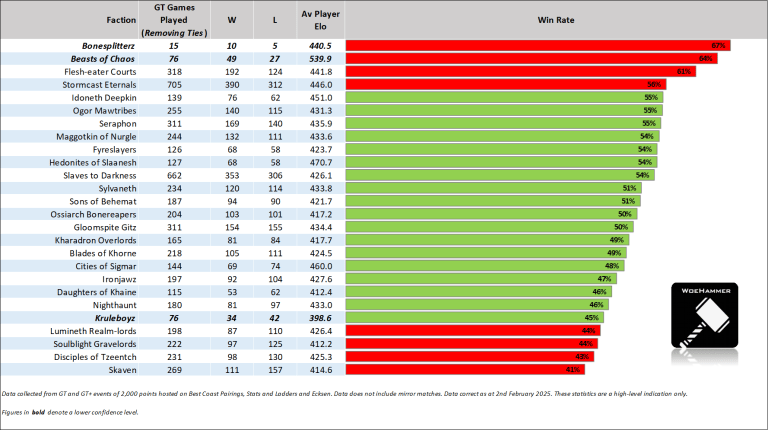Click the green Idoneth Deepkin 55% bar
This screenshot has width=768, height=430.
click(502, 98)
